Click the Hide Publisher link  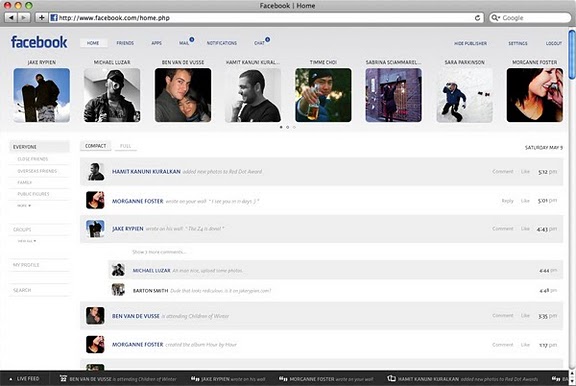[470, 43]
